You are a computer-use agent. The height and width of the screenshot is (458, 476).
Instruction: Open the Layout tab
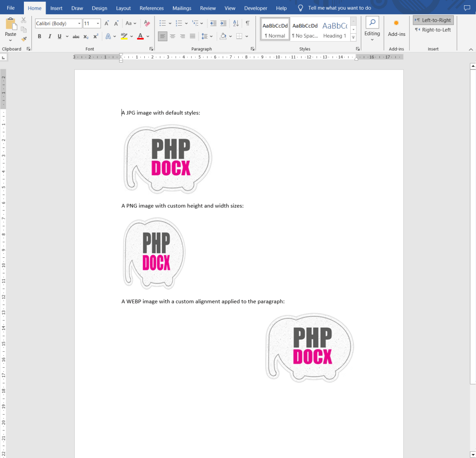[123, 8]
